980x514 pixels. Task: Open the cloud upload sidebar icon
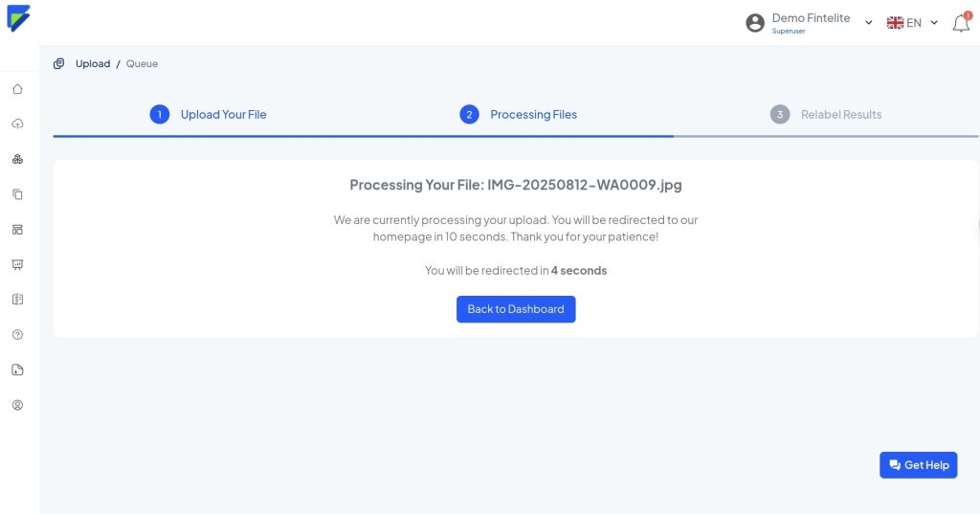pos(17,124)
